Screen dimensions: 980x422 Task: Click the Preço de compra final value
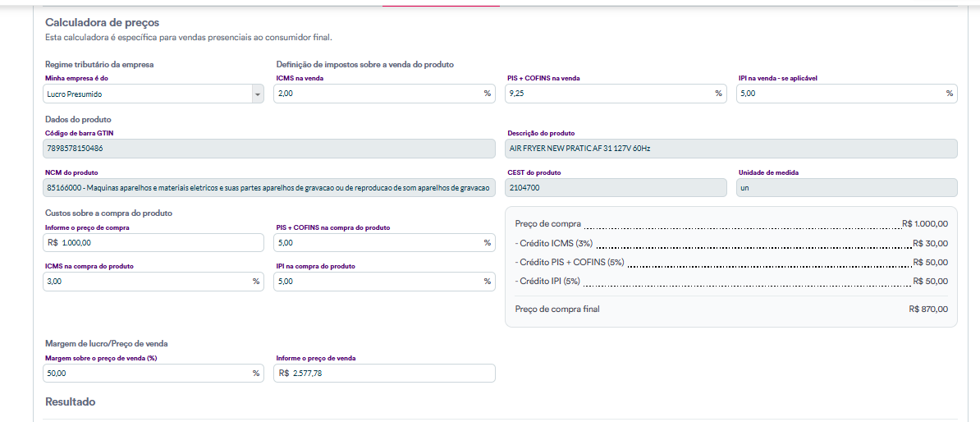pos(928,310)
